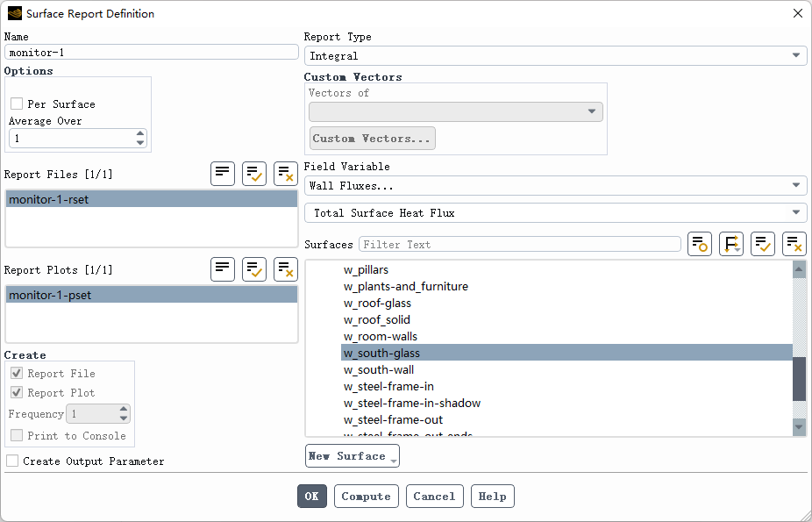Deselect all Report Plots icon
The height and width of the screenshot is (522, 812).
(286, 269)
